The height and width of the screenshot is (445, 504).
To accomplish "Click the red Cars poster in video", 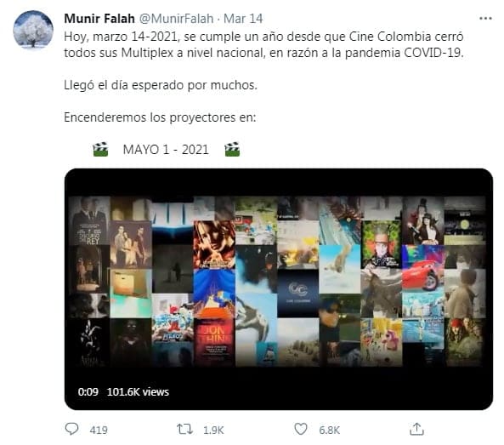I will (x=423, y=268).
